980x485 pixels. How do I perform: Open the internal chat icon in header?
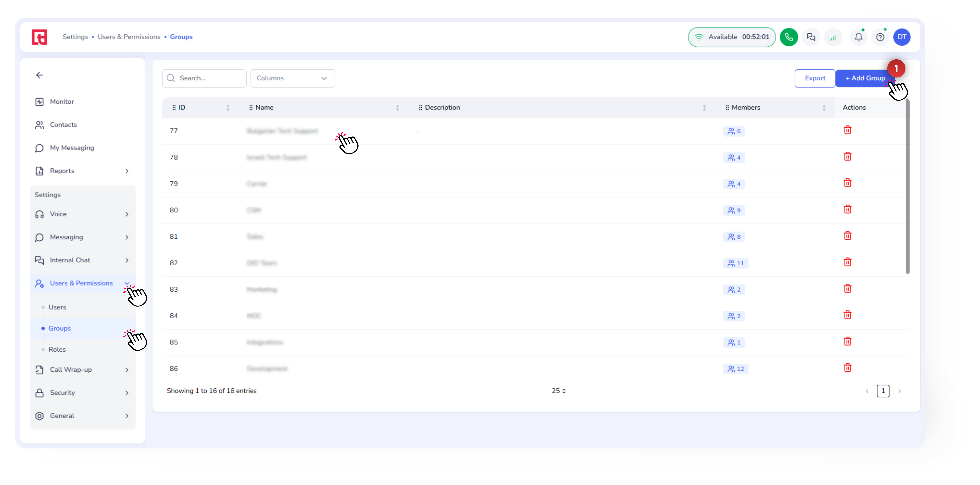coord(811,37)
